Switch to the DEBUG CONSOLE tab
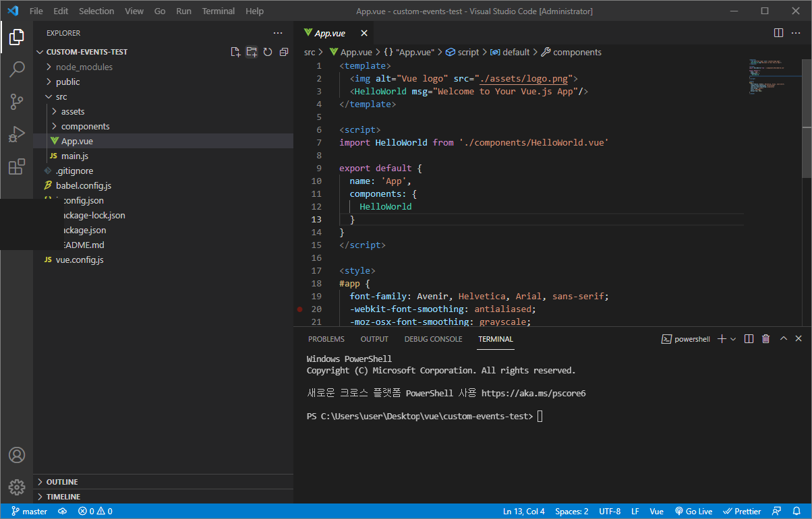812x519 pixels. (x=434, y=339)
